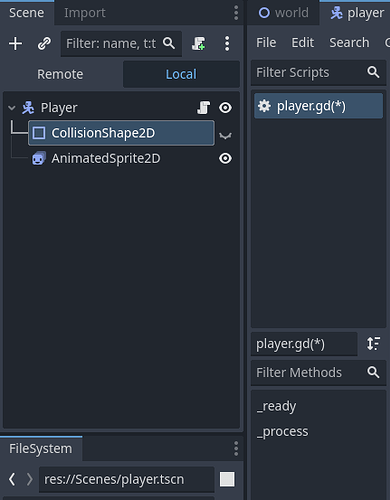Show the Local scene tree

(x=181, y=74)
